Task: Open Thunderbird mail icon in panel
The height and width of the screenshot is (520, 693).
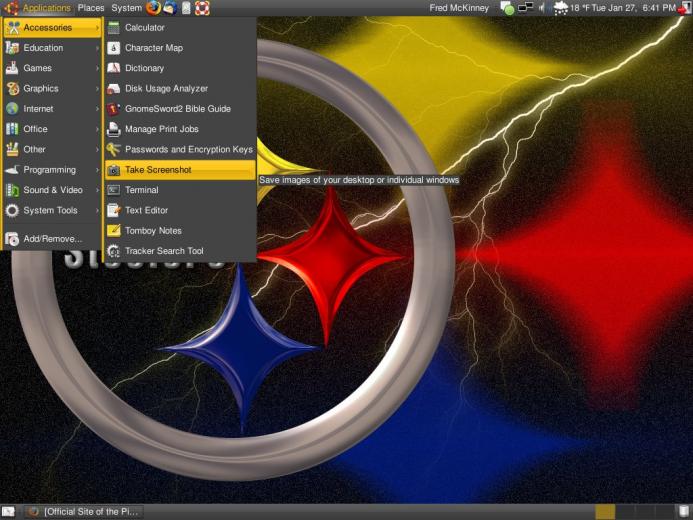Action: [170, 8]
